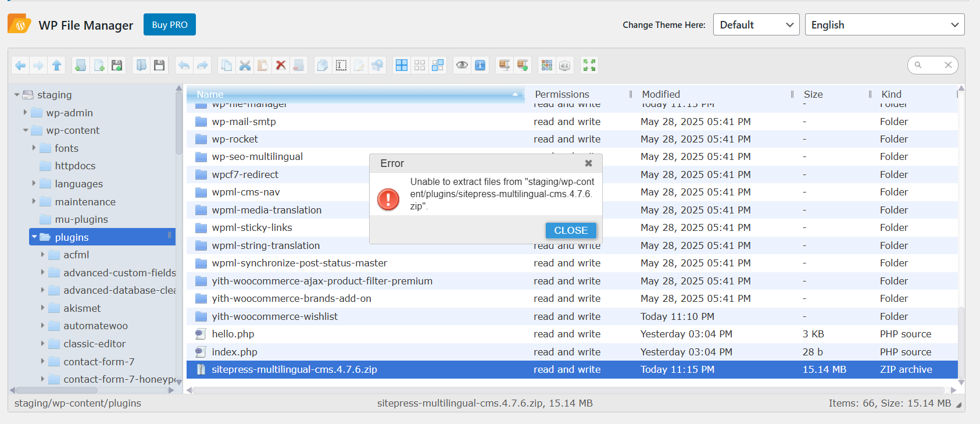This screenshot has height=424, width=980.
Task: Collapse the staging root tree node
Action: pyautogui.click(x=17, y=95)
